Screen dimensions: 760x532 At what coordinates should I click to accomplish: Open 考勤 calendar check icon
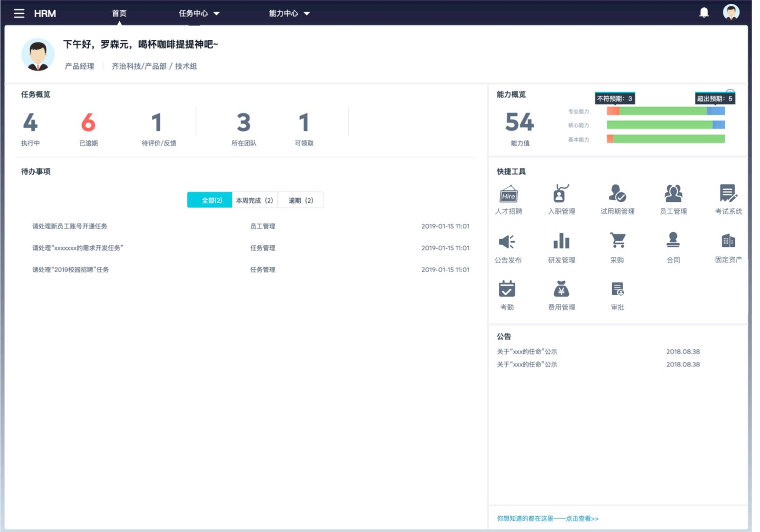point(507,289)
